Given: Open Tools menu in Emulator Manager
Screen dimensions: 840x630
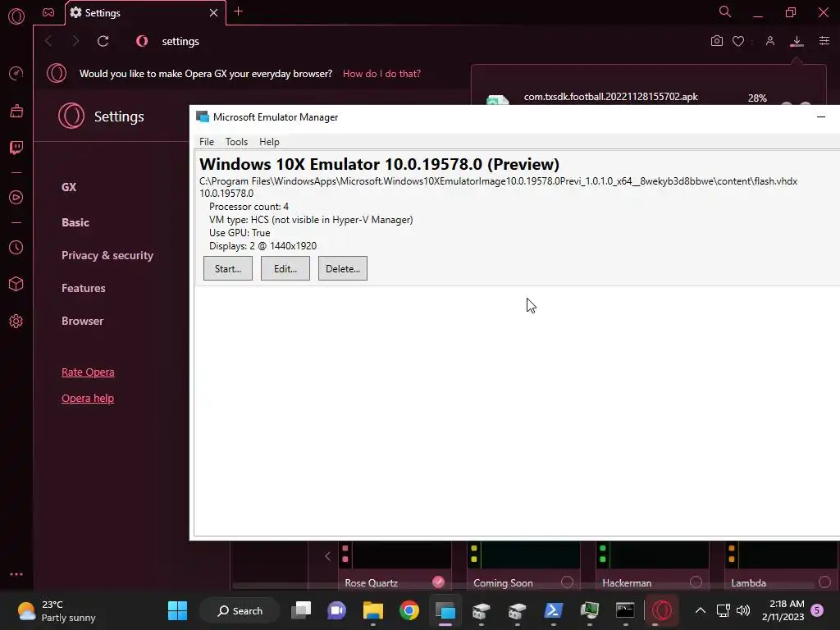Looking at the screenshot, I should point(236,141).
